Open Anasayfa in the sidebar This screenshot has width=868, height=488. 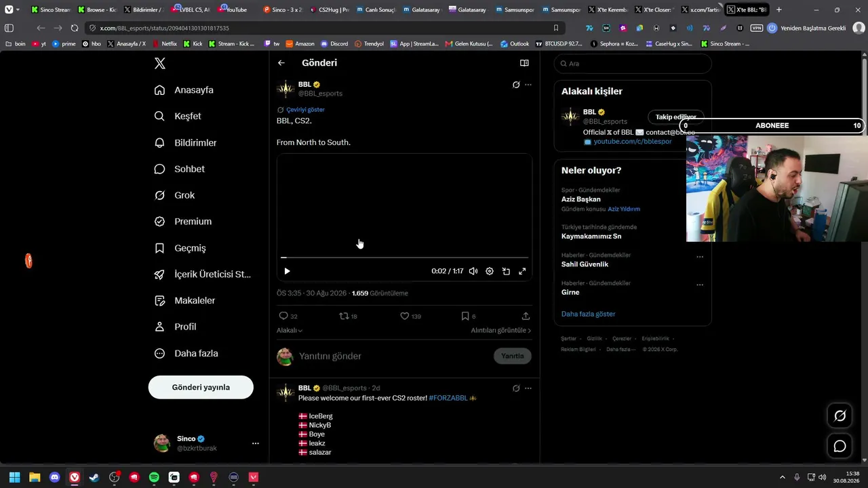coord(184,90)
